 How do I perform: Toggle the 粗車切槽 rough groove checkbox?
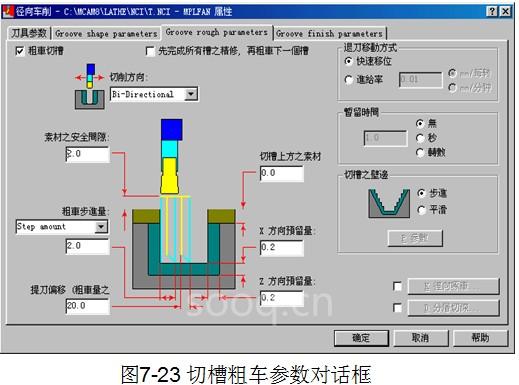20,51
